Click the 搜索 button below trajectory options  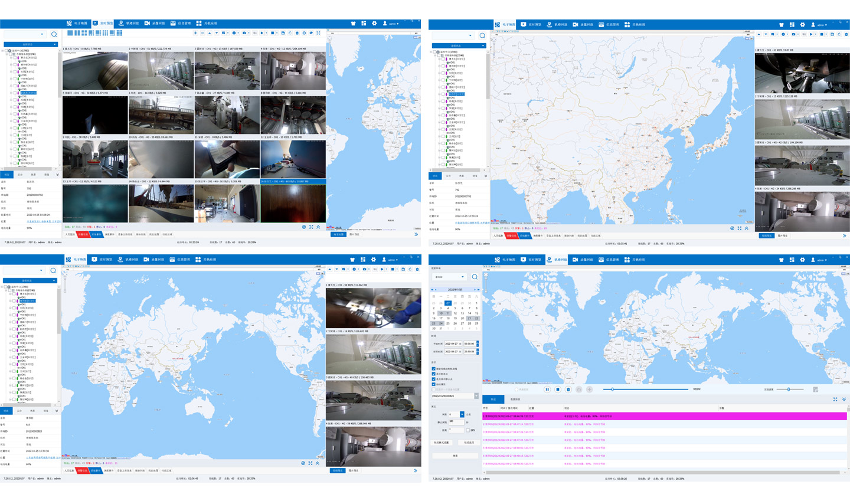pos(455,456)
